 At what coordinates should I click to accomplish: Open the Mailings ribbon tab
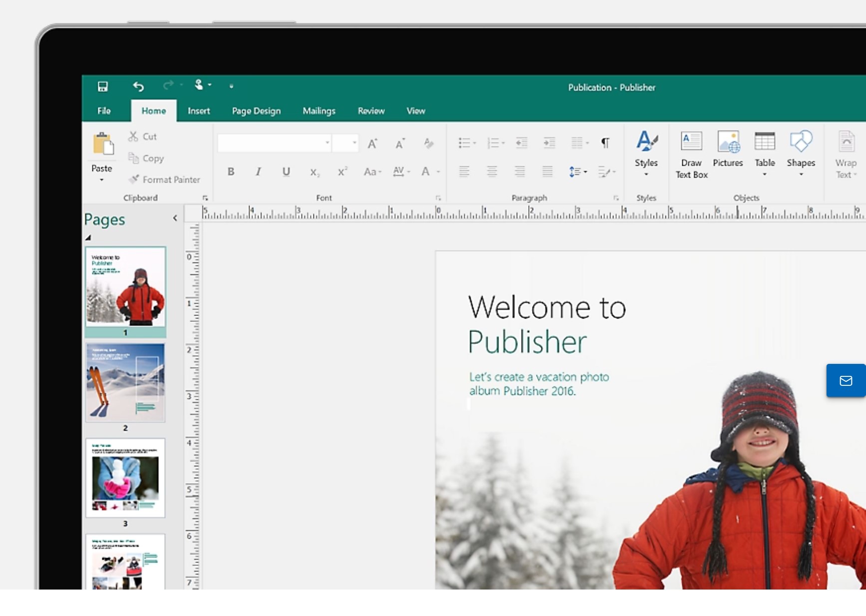(x=319, y=111)
